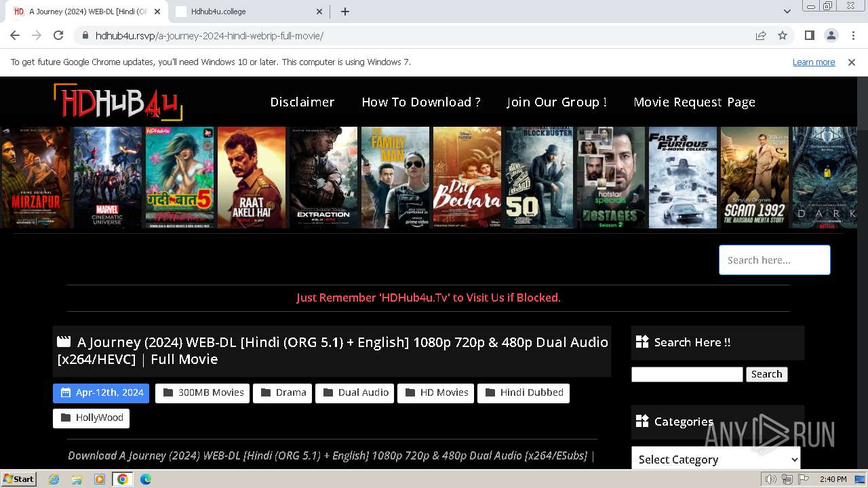Dismiss the Chrome update notification bar
The image size is (868, 488).
(852, 62)
